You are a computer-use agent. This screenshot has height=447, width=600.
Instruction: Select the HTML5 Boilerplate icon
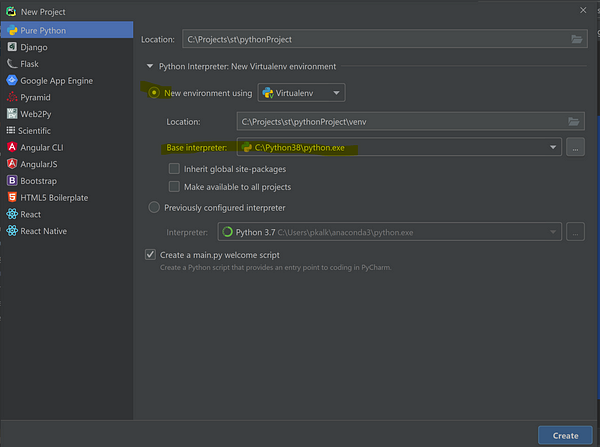click(12, 197)
